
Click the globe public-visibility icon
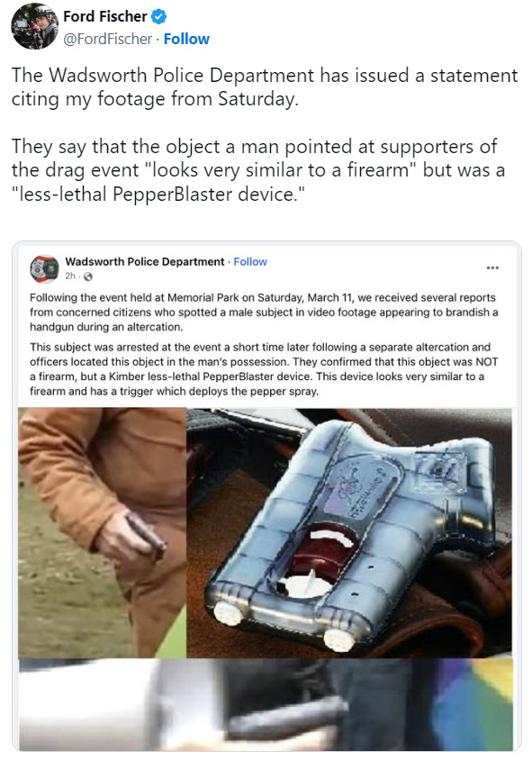(88, 276)
